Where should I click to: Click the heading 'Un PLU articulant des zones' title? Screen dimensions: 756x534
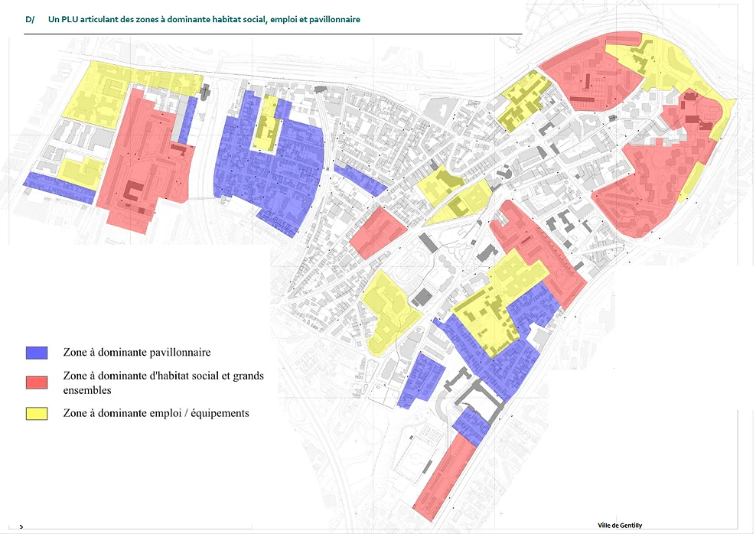(x=204, y=19)
